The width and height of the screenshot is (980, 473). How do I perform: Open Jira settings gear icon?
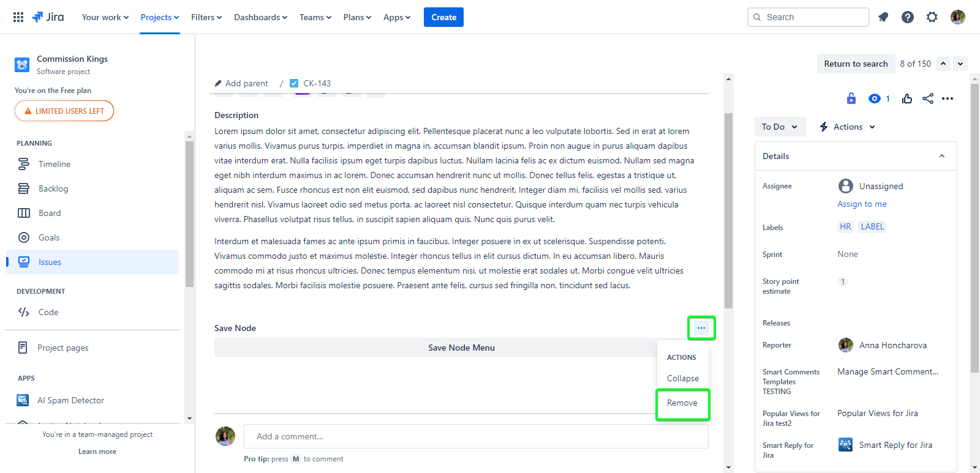(x=932, y=17)
